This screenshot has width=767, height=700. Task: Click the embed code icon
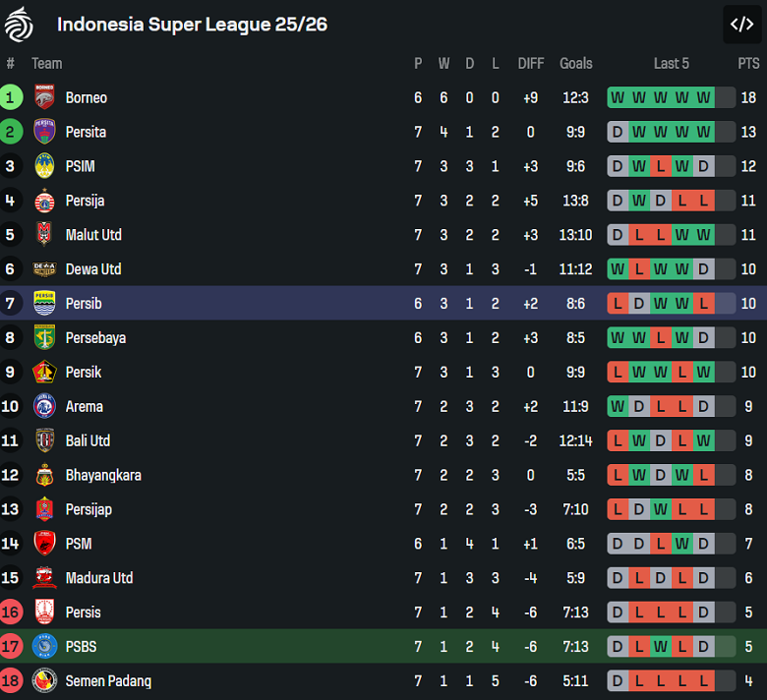pyautogui.click(x=741, y=25)
